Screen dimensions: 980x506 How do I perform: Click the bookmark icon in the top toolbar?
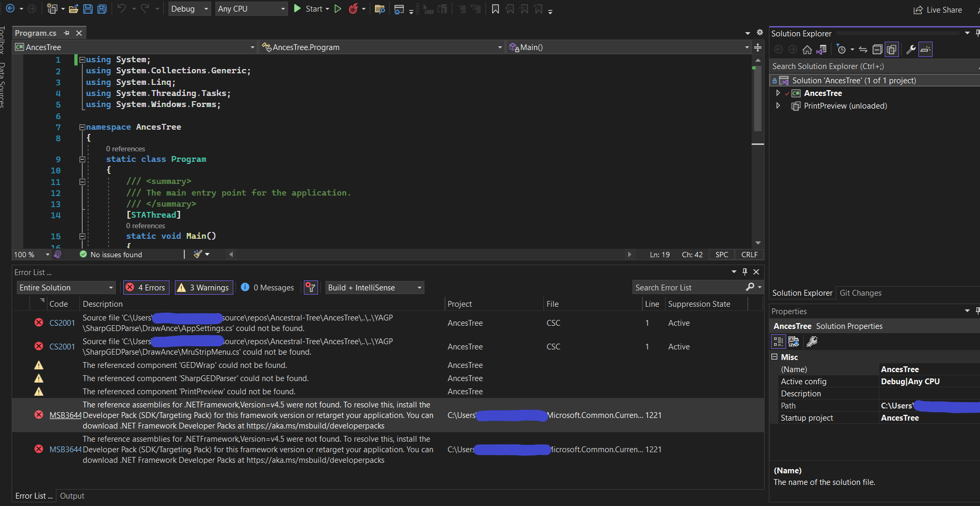pyautogui.click(x=496, y=9)
